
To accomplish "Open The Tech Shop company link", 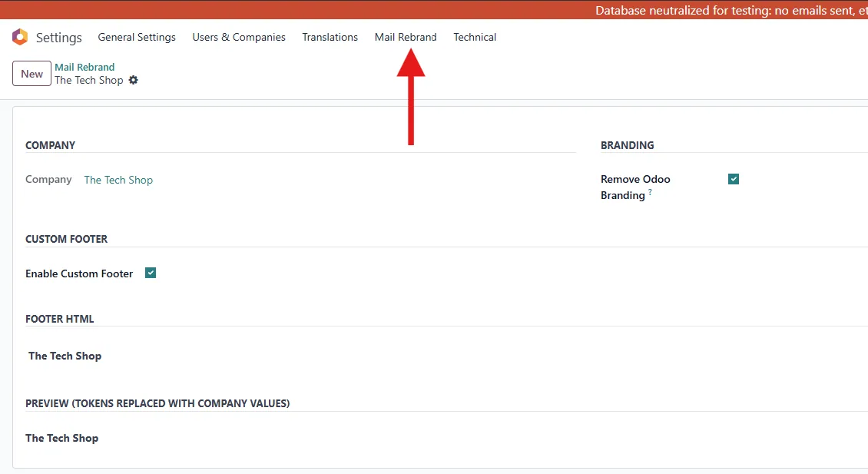I will pyautogui.click(x=118, y=180).
